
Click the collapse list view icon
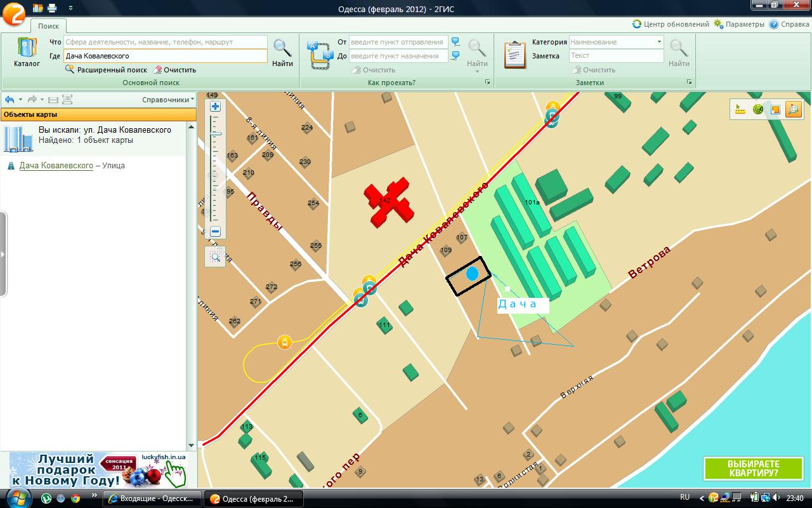[53, 100]
